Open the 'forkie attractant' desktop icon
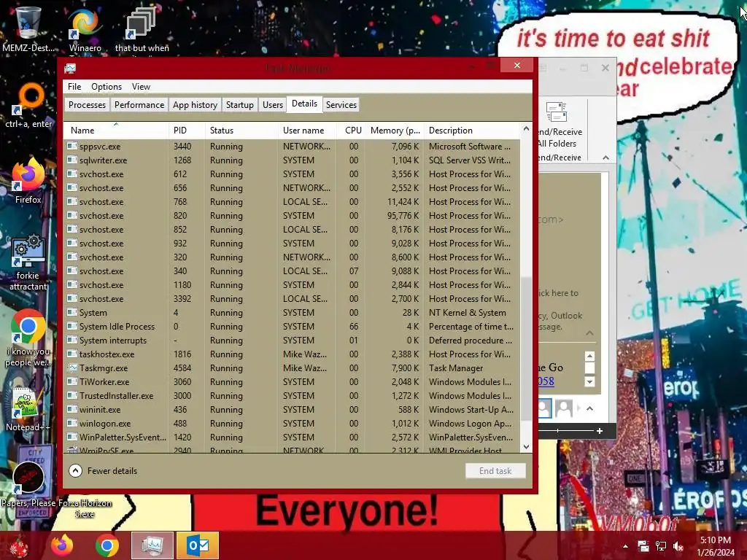 tap(28, 262)
